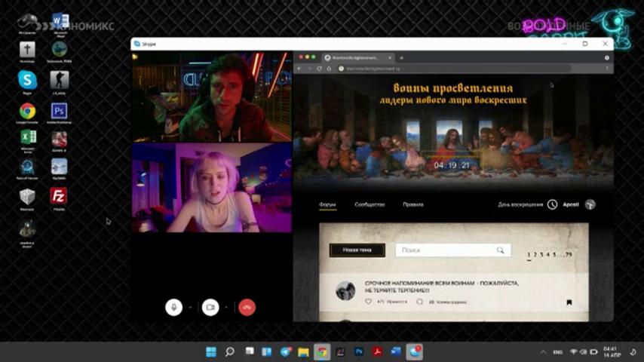The width and height of the screenshot is (644, 362).
Task: Open Google Chrome desktop shortcut
Action: [x=27, y=112]
